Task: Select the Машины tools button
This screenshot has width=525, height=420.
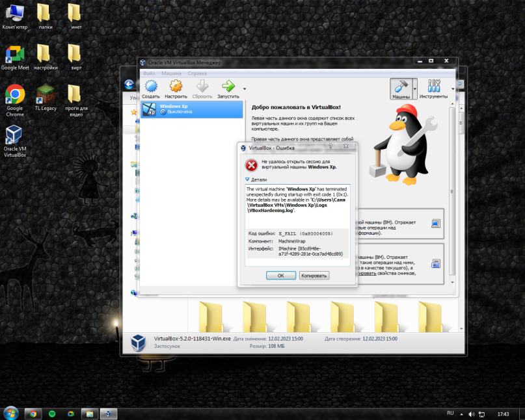Action: 401,88
